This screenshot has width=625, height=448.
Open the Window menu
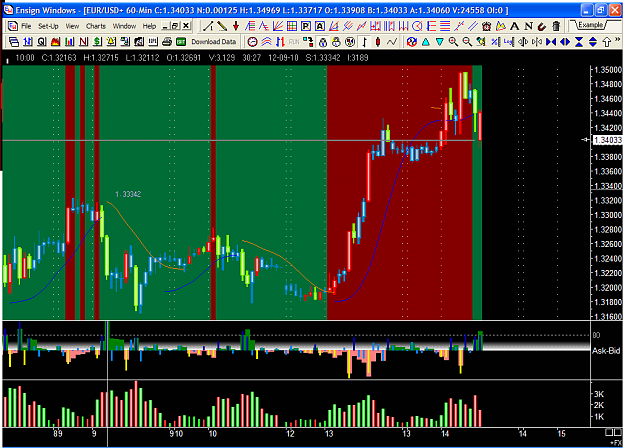tap(124, 26)
